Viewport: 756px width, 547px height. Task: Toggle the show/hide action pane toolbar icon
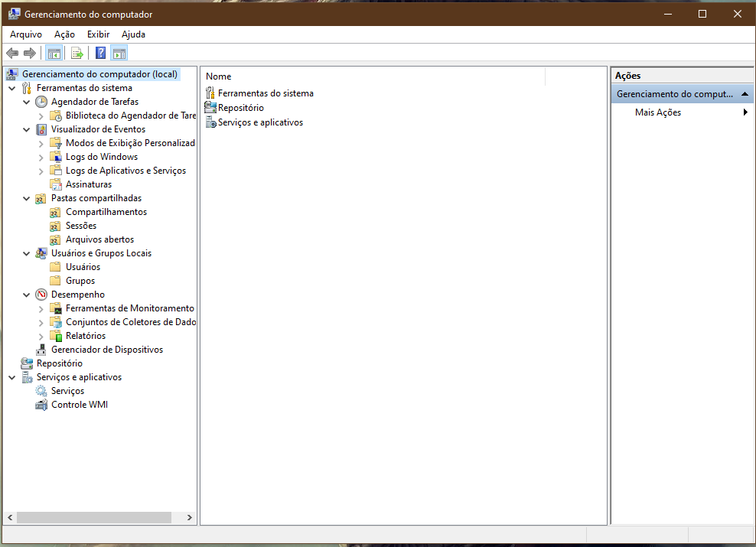(x=119, y=53)
